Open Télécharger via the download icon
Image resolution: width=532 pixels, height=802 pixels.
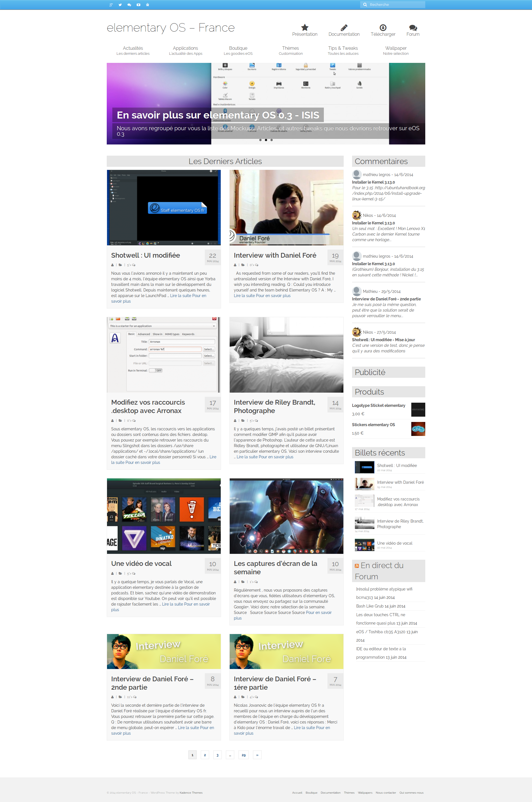pos(383,27)
